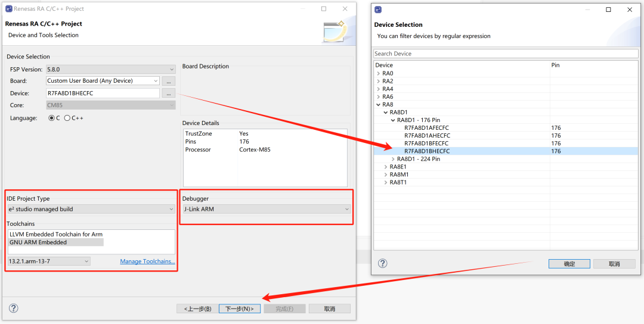This screenshot has width=644, height=324.
Task: Open the Debugger J-Link ARM dropdown
Action: click(267, 209)
